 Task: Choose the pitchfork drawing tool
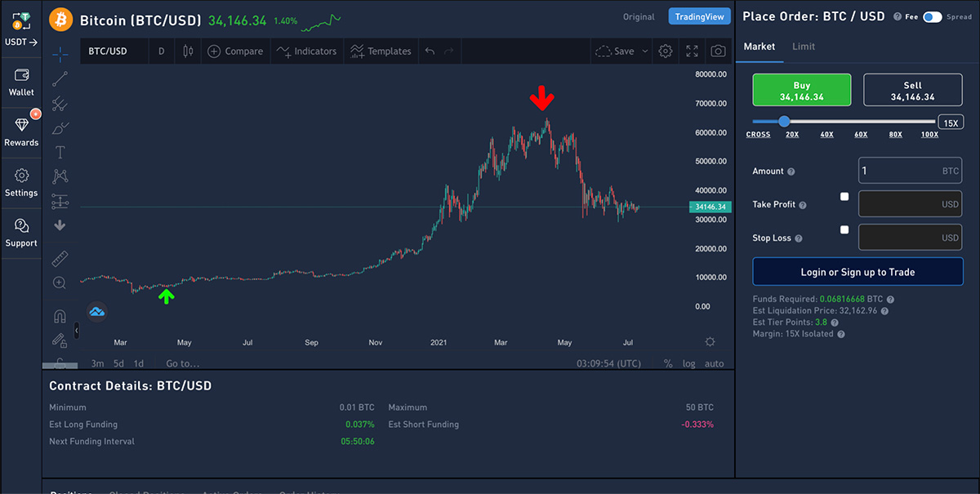[x=60, y=104]
